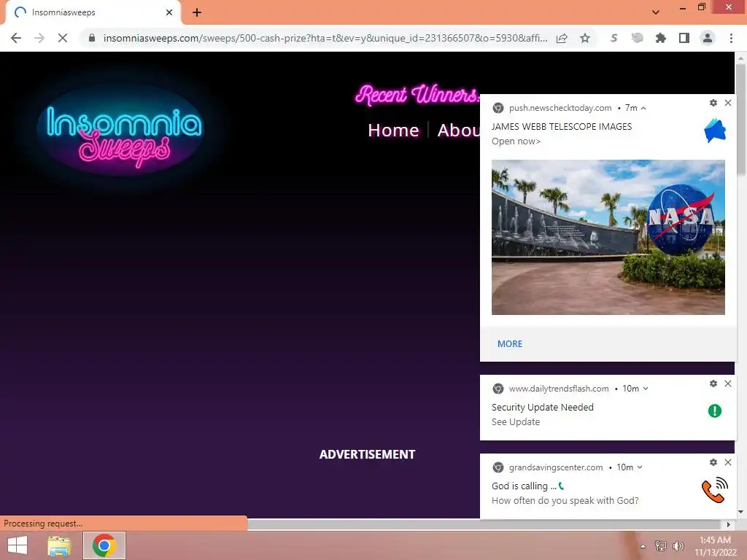
Task: Dismiss the Security Update Needed notification
Action: pos(728,384)
